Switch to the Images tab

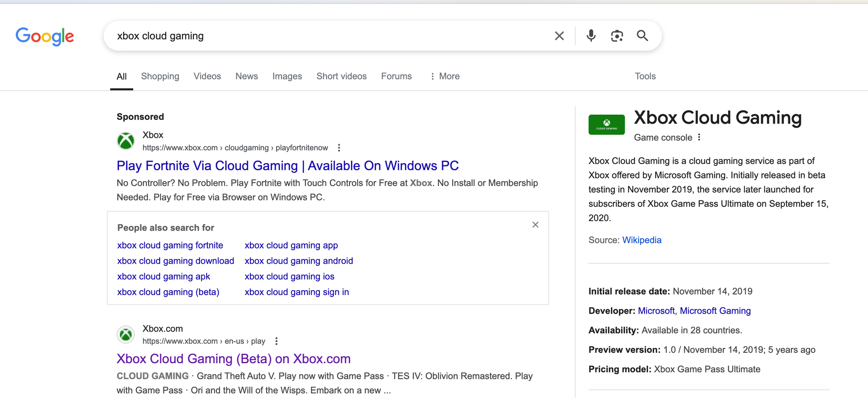287,76
